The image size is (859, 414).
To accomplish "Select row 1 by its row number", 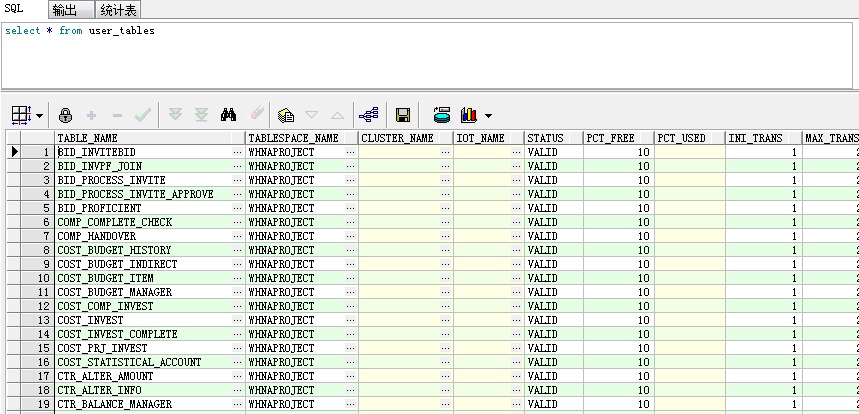I will (x=37, y=152).
